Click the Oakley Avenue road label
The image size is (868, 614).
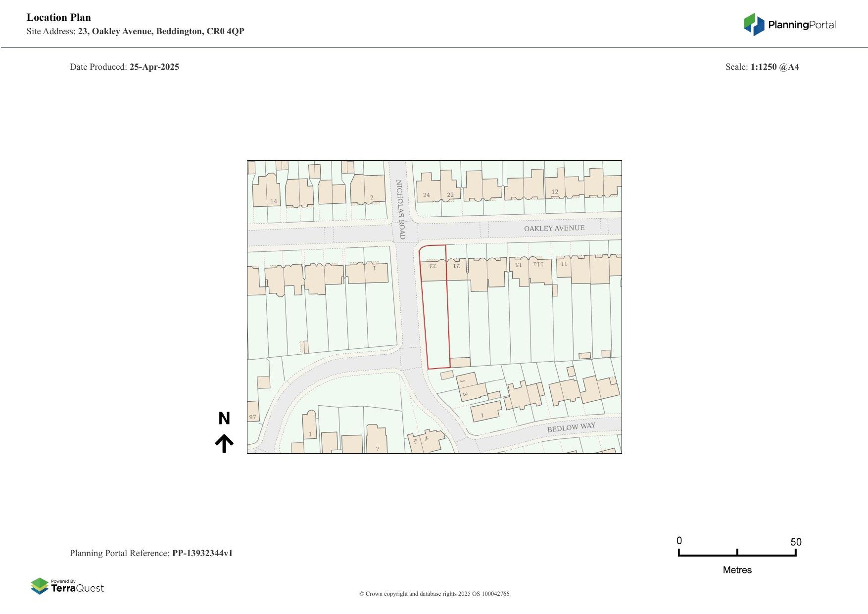pyautogui.click(x=554, y=228)
